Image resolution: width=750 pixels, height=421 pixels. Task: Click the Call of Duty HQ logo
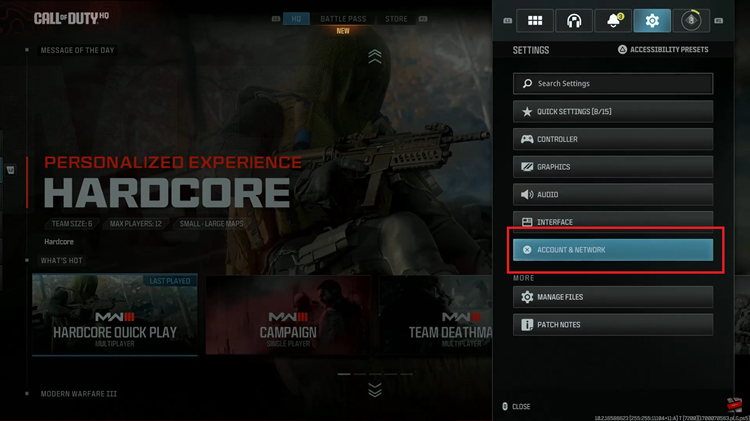(x=71, y=19)
